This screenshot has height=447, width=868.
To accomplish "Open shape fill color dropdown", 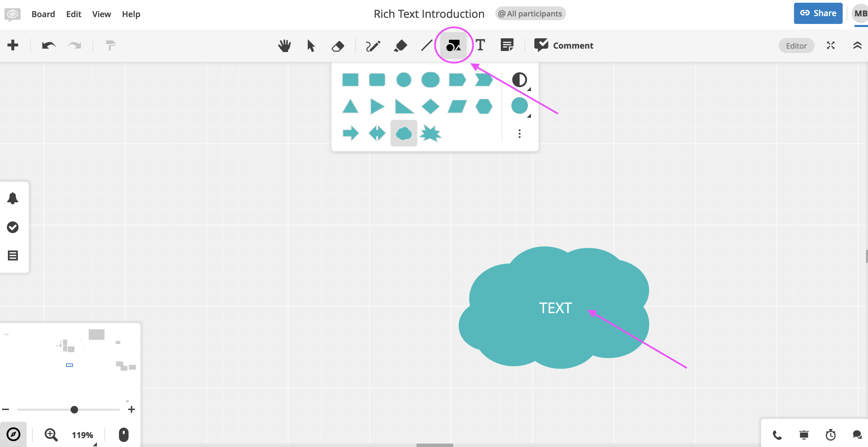I will (520, 106).
